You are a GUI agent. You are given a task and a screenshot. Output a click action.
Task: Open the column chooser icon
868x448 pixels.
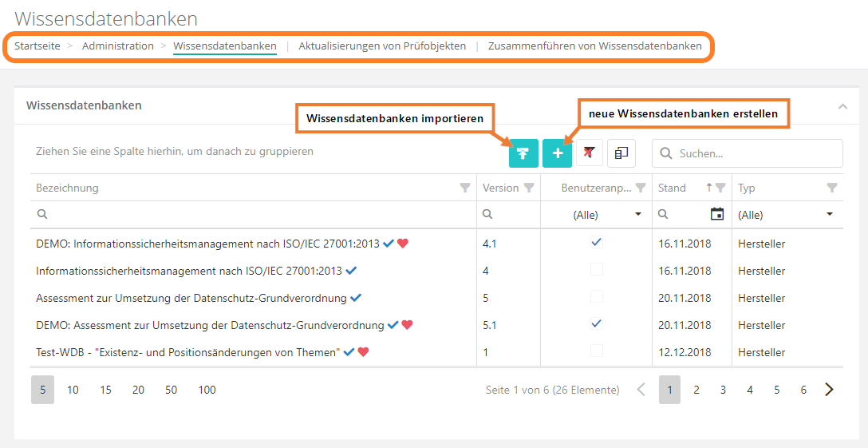pos(621,153)
